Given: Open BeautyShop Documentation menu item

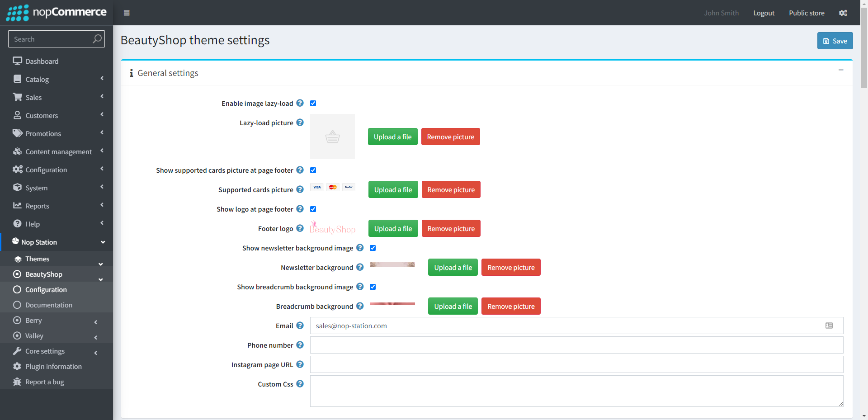Looking at the screenshot, I should pyautogui.click(x=57, y=305).
